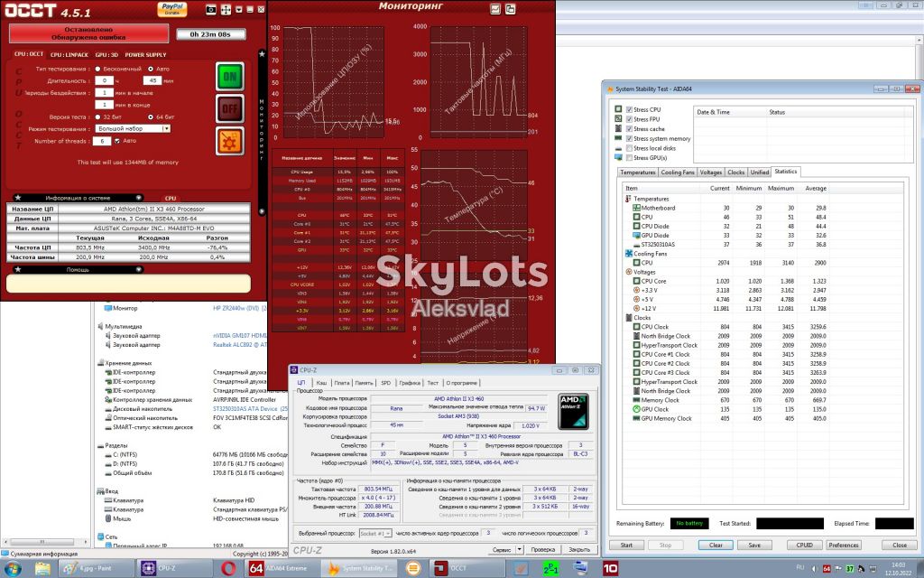Image resolution: width=924 pixels, height=578 pixels.
Task: Open the POWER SUPPLY tab in OCCT
Action: [x=145, y=55]
